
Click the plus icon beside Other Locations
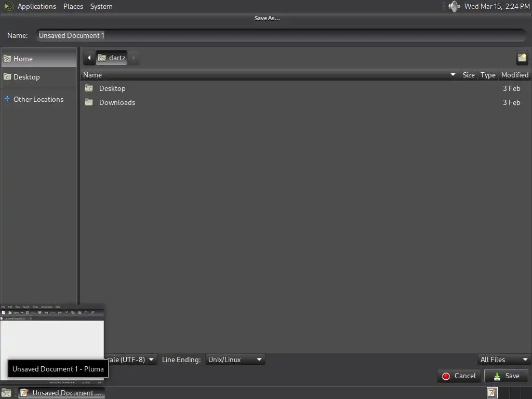(x=7, y=99)
